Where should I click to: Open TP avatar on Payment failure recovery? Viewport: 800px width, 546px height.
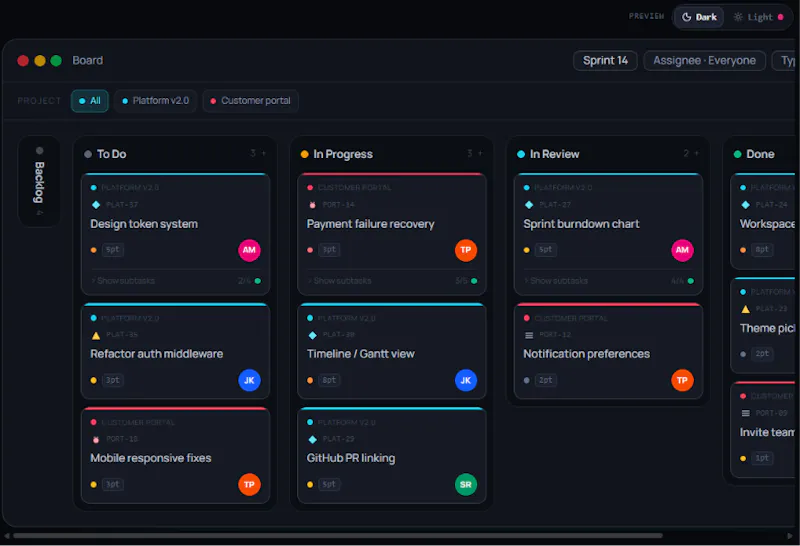(466, 250)
